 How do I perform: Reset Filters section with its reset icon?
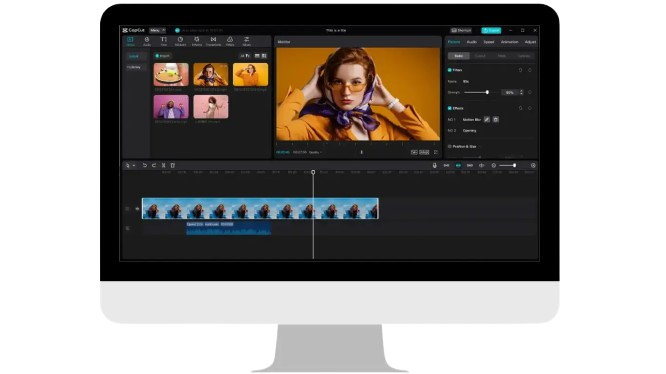tap(520, 70)
